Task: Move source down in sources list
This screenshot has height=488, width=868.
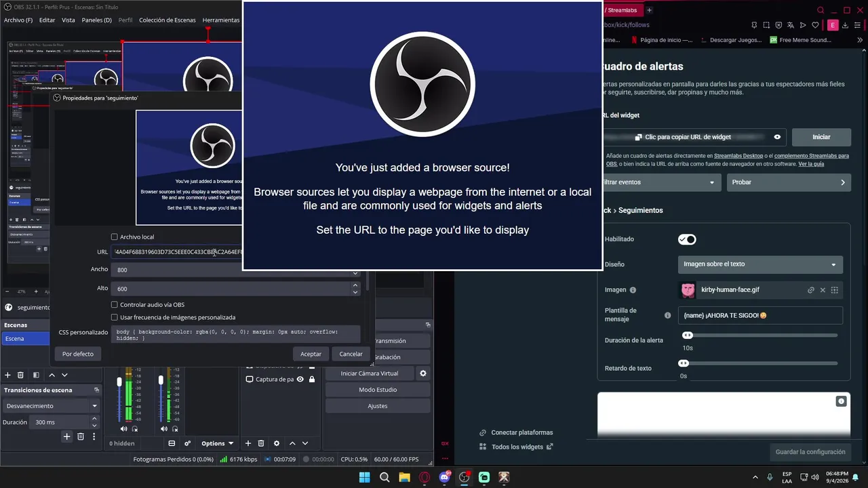Action: click(305, 443)
